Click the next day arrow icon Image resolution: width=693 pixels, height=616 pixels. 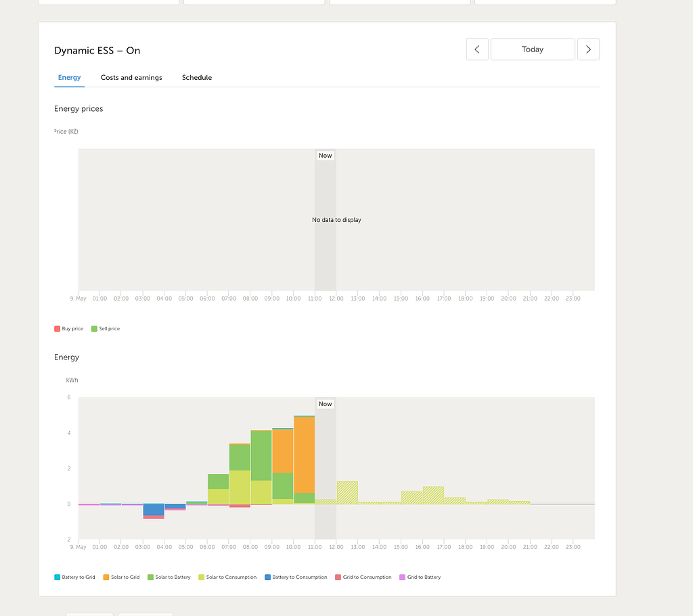[x=588, y=49]
